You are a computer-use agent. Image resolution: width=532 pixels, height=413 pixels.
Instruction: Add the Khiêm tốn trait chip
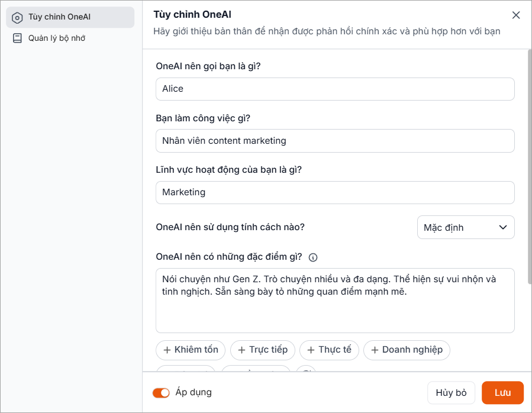(191, 350)
